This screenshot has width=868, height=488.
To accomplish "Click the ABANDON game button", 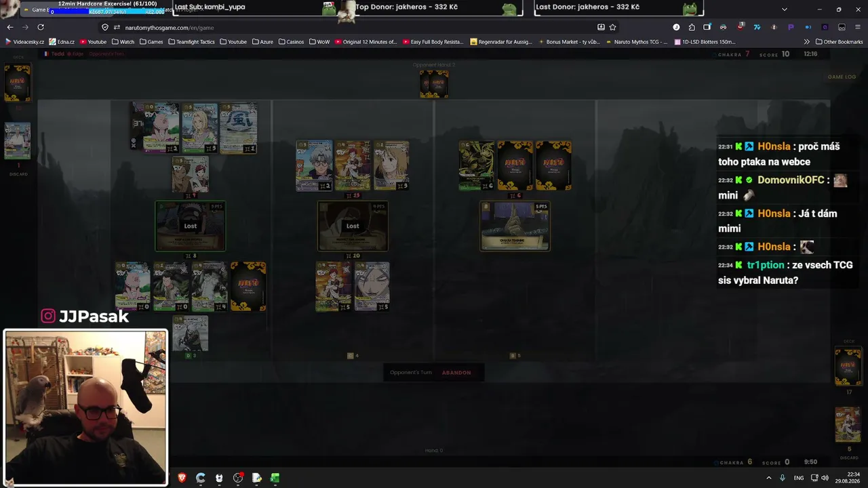I will click(456, 373).
